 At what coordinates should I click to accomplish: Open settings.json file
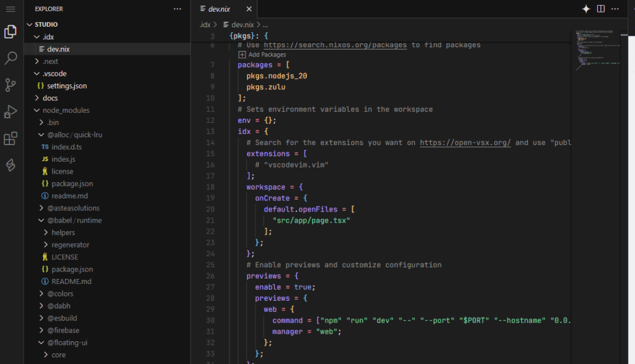coord(107,86)
